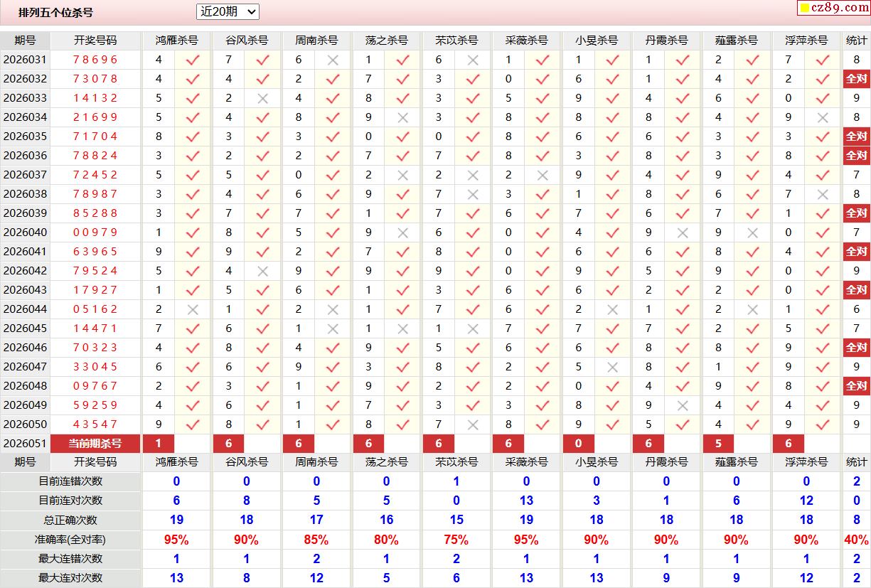Click the 全对 badge in row 2026035
The width and height of the screenshot is (871, 588).
click(857, 137)
